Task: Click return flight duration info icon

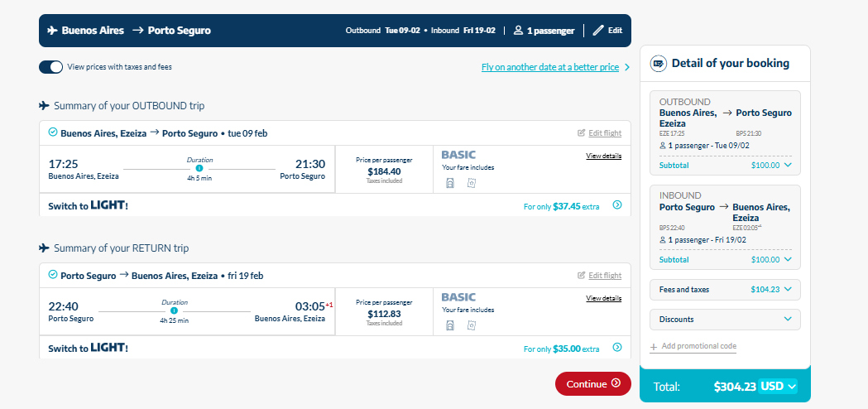Action: coord(175,311)
